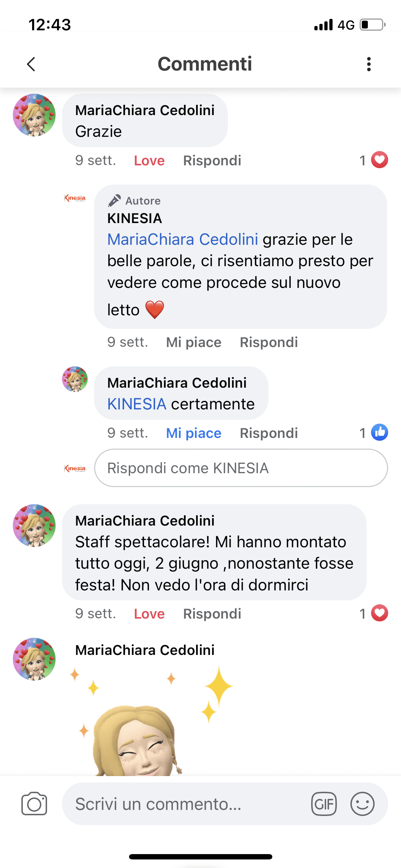
Task: Toggle Love reaction on the 'Grazie' comment
Action: click(149, 161)
